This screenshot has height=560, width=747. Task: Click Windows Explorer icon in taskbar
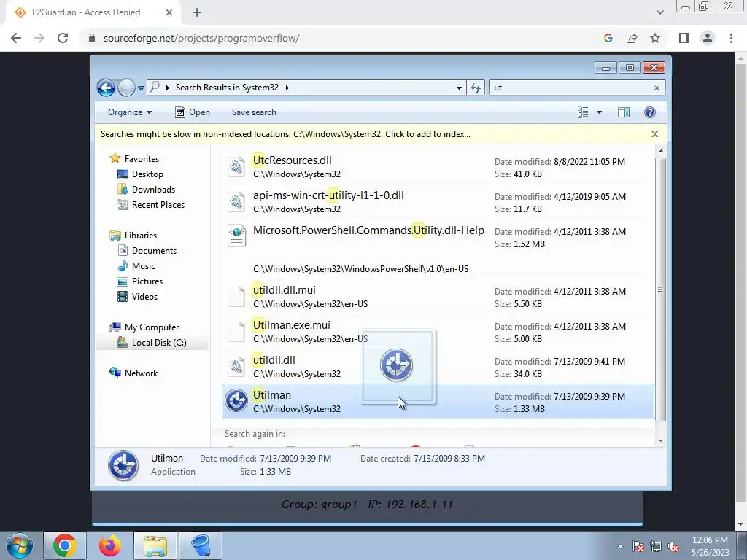(155, 545)
